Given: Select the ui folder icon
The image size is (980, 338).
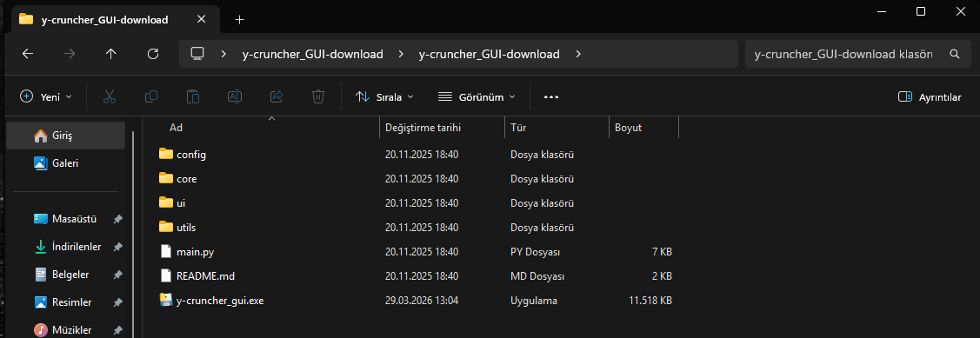Looking at the screenshot, I should (x=165, y=202).
